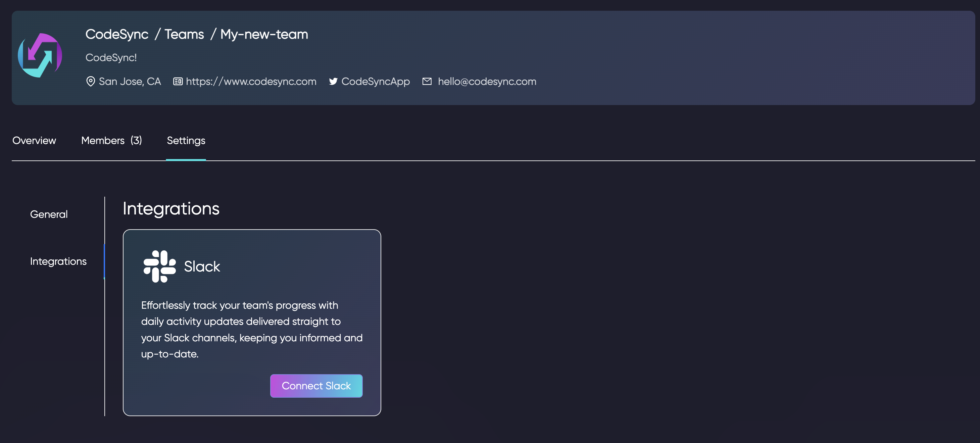Go to Teams breadcrumb link
Screen dimensions: 980x443
pos(184,34)
